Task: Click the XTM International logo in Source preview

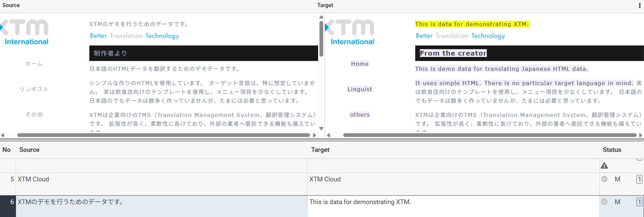Action: click(26, 32)
